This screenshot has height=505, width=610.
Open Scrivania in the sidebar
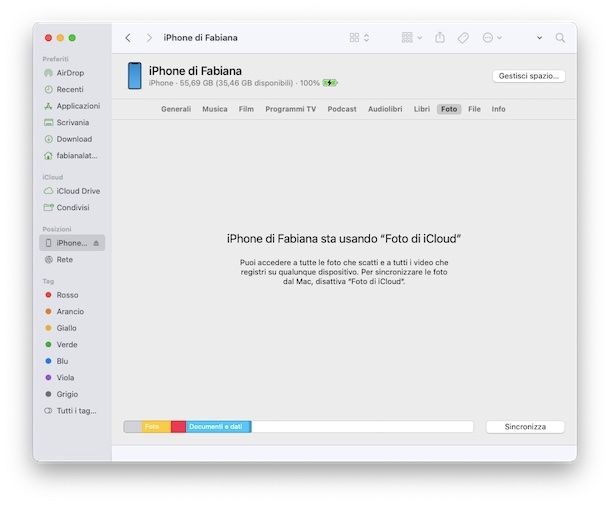point(72,123)
